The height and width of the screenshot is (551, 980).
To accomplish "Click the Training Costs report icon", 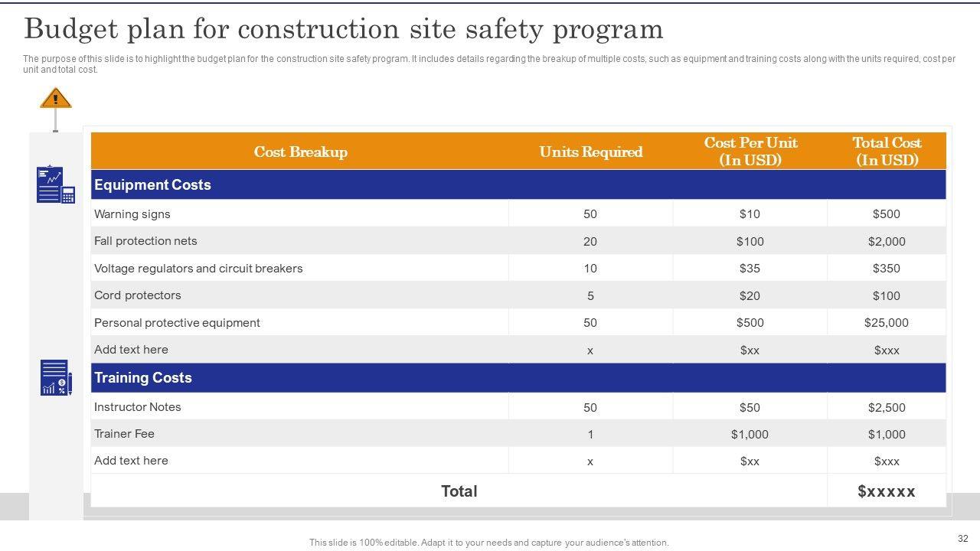I will coord(56,377).
